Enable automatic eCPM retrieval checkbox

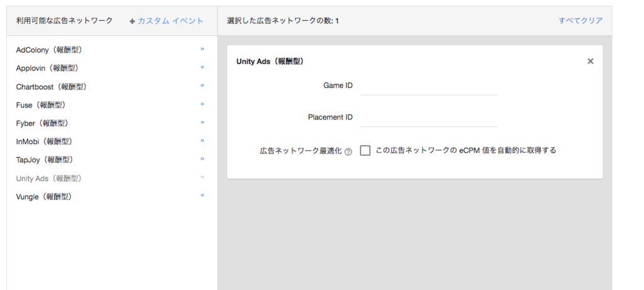coord(365,150)
